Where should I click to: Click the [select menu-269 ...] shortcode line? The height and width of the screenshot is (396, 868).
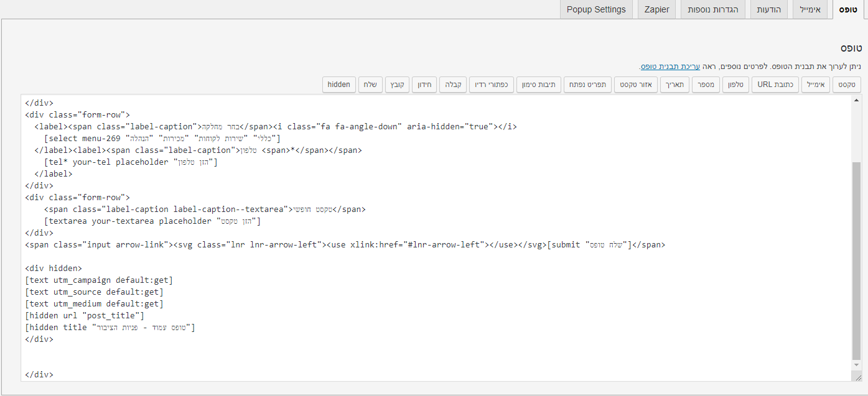163,138
